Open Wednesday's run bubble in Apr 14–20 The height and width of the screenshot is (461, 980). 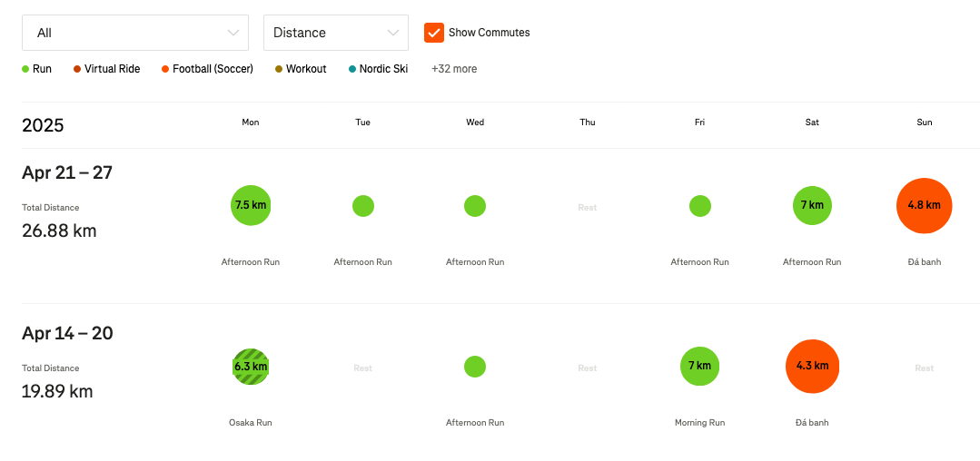pos(474,367)
